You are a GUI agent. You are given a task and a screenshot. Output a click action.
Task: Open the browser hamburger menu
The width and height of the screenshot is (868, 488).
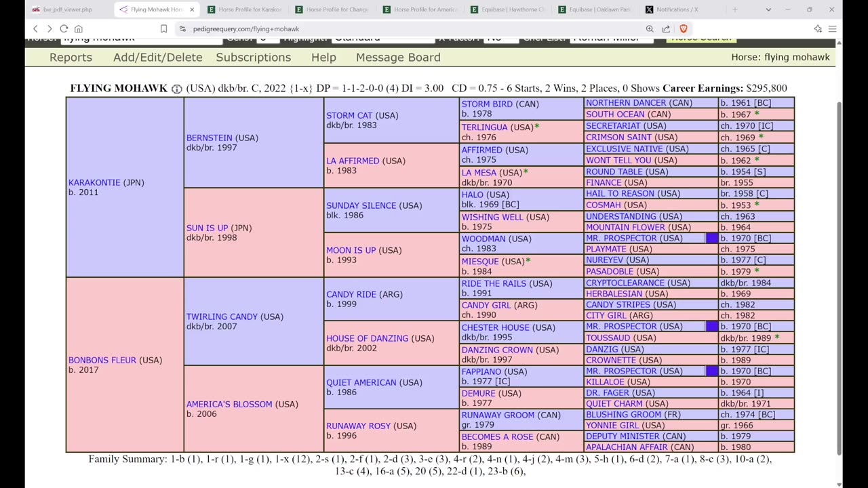coord(832,28)
